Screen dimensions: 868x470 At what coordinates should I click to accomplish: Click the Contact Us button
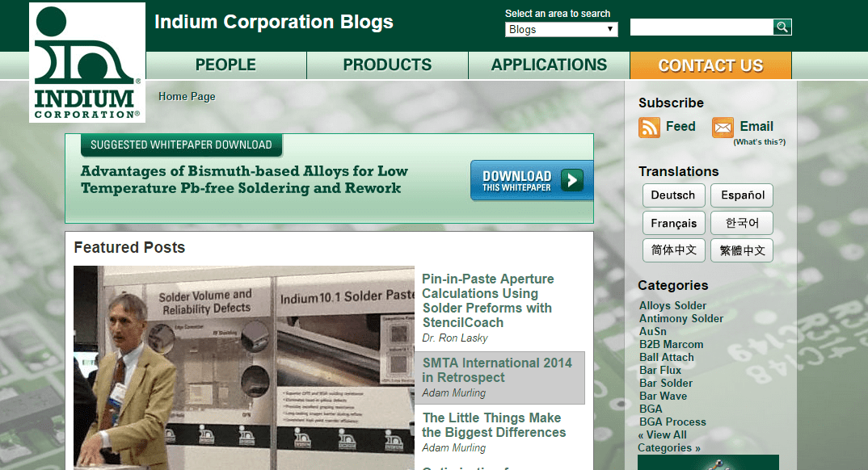pos(710,65)
